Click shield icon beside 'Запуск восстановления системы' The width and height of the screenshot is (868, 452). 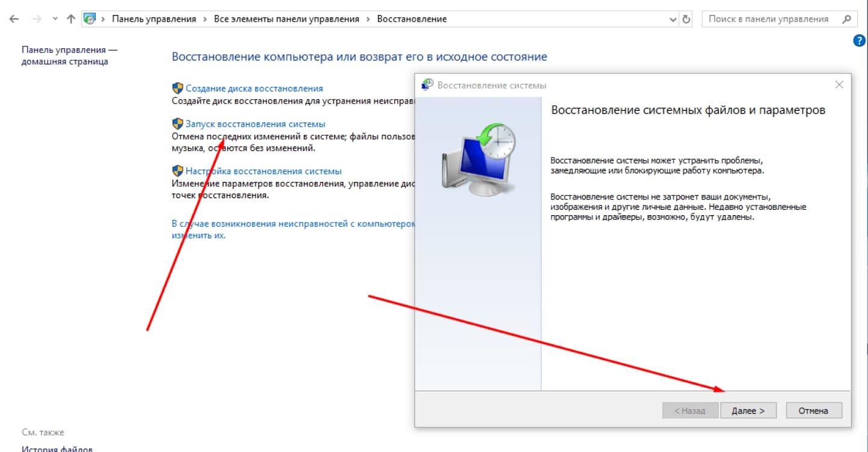coord(177,124)
